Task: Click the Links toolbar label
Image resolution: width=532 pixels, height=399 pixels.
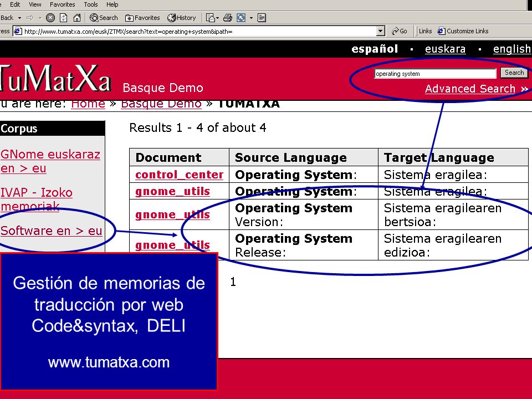Action: tap(425, 31)
